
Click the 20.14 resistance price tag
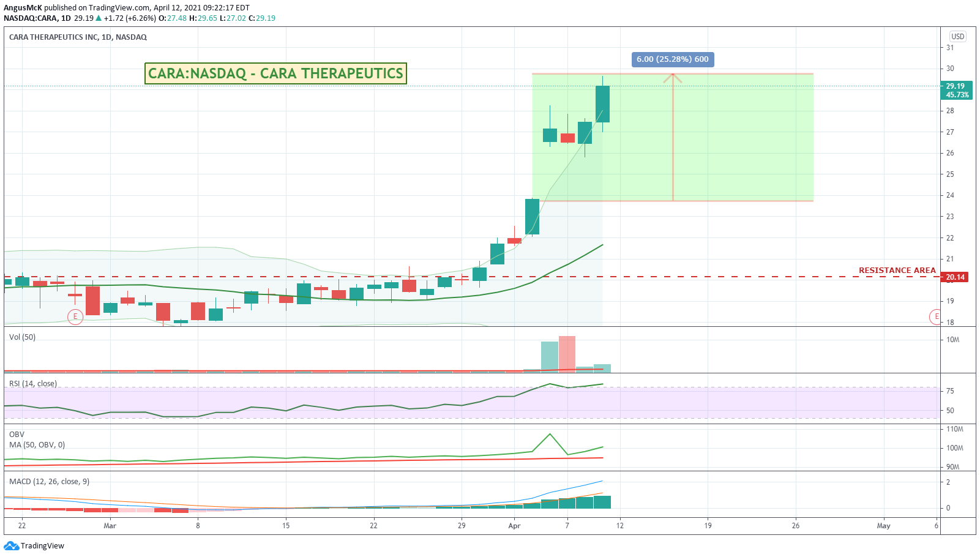click(956, 277)
